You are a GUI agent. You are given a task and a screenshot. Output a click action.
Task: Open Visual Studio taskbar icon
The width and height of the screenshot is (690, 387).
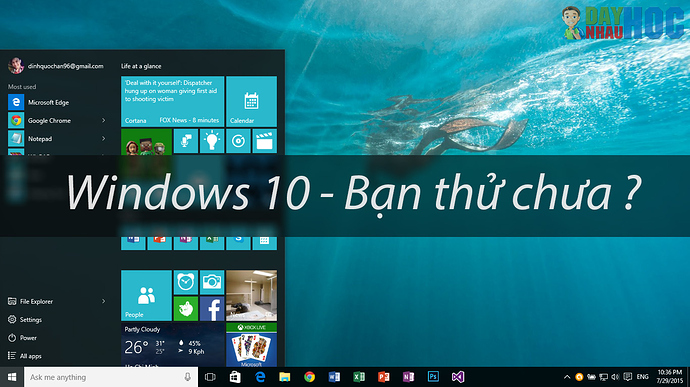point(458,377)
